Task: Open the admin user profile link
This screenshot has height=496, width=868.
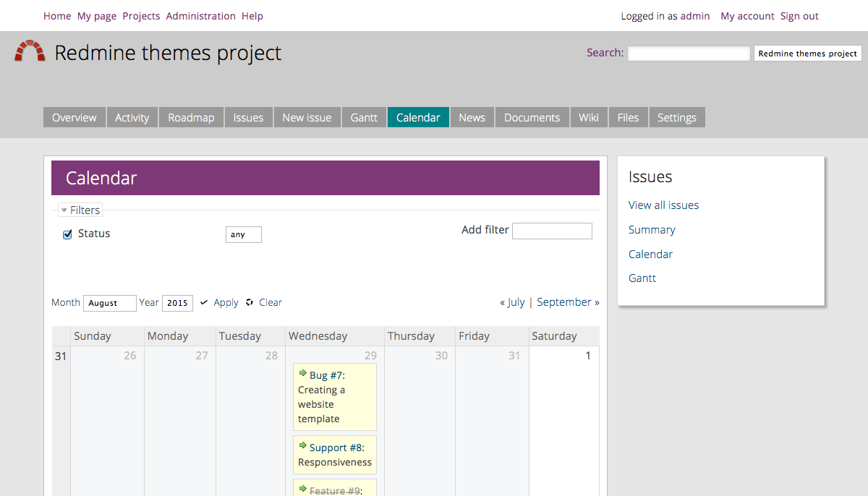Action: point(695,16)
